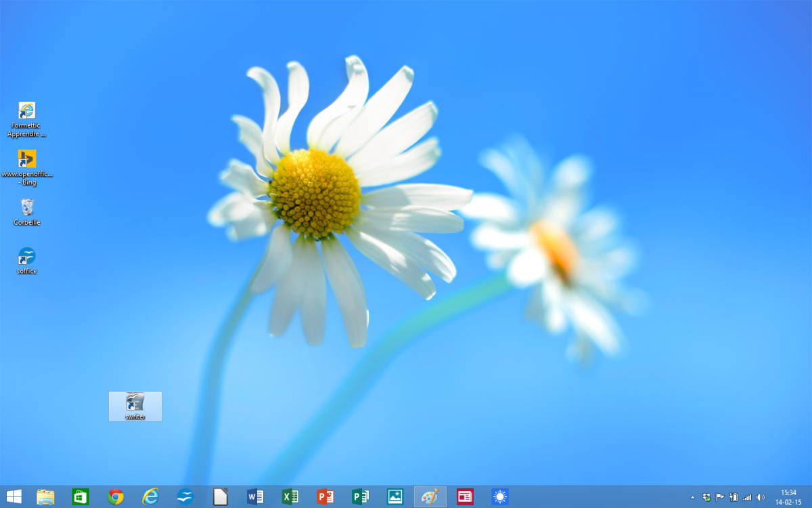Launch Microsoft Publisher from the taskbar
812x508 pixels.
(x=360, y=496)
